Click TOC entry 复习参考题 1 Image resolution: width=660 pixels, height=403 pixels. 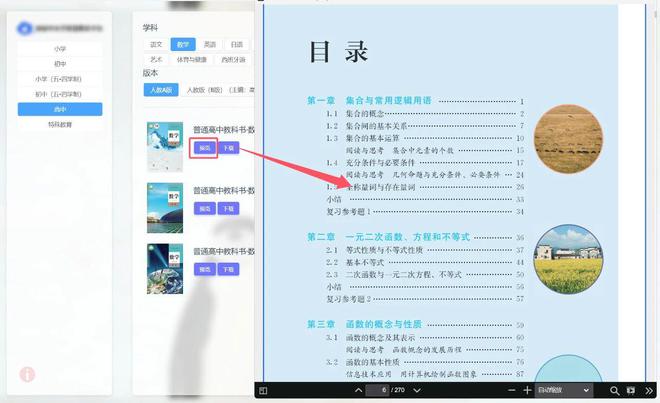click(x=349, y=211)
